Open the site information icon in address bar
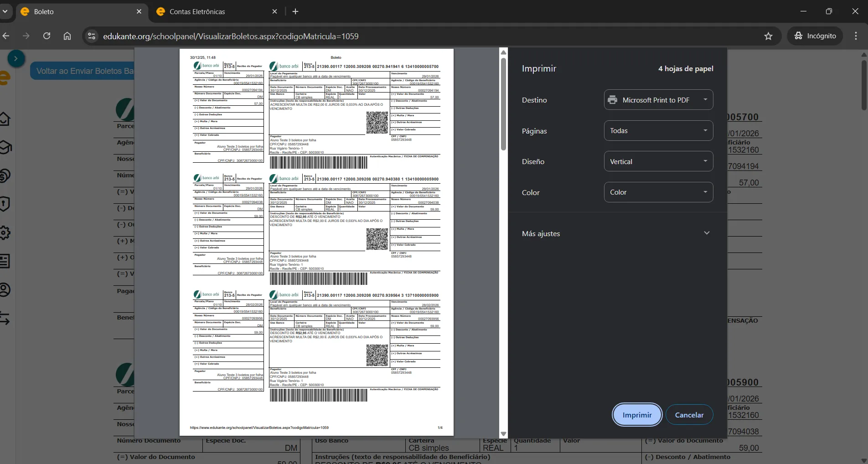868x464 pixels. pyautogui.click(x=92, y=36)
